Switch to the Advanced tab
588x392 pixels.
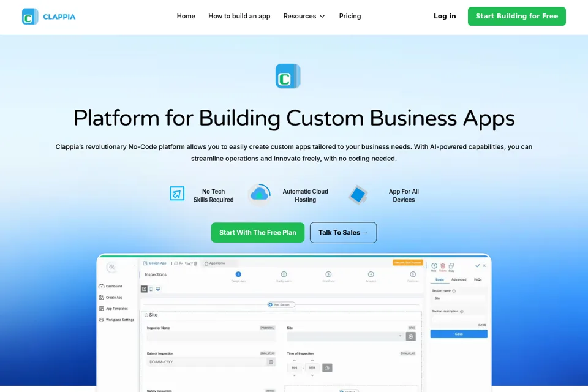tap(459, 279)
